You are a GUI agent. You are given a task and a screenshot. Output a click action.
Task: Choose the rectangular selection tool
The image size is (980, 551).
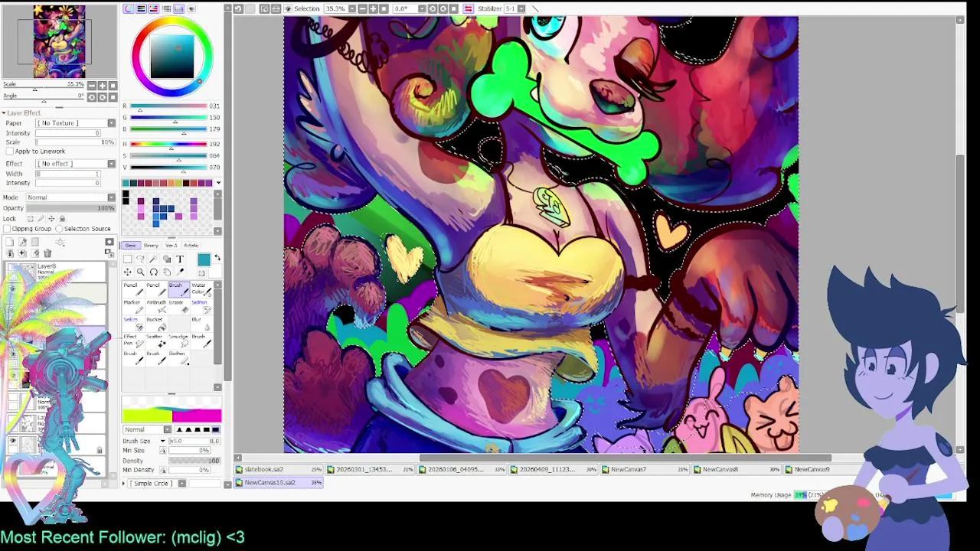pos(128,259)
